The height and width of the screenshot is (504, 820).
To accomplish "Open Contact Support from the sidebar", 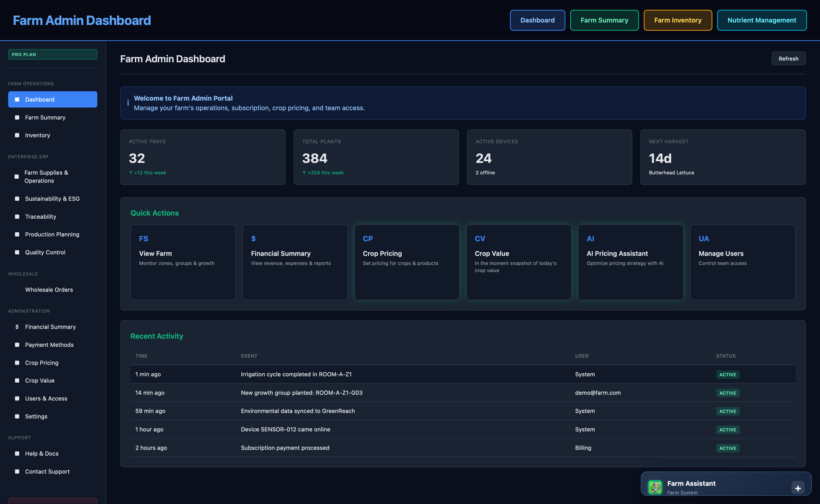I will (47, 471).
